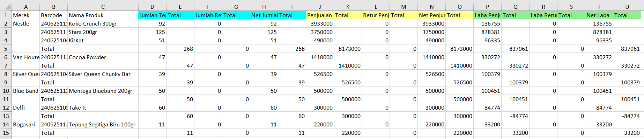
Task: Select column U header
Action: click(627, 7)
